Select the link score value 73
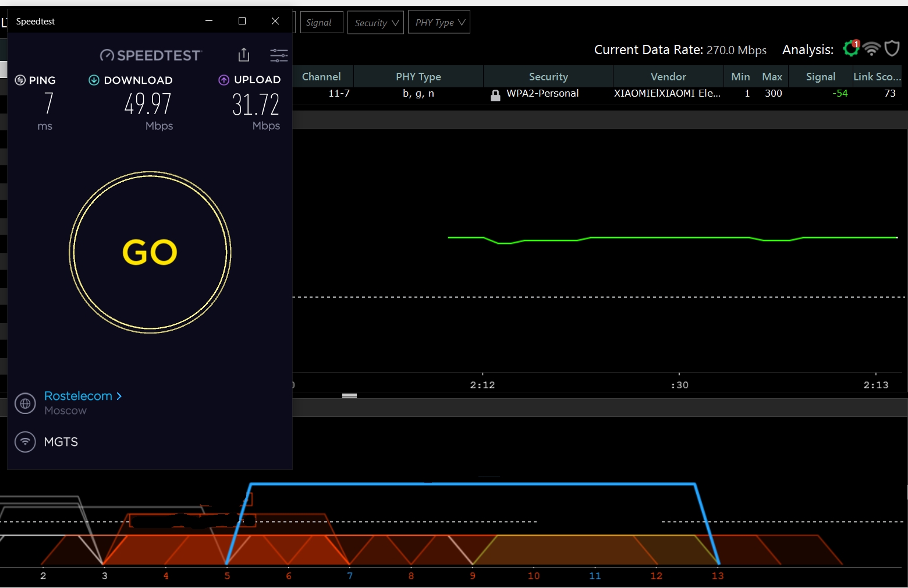 coord(890,93)
